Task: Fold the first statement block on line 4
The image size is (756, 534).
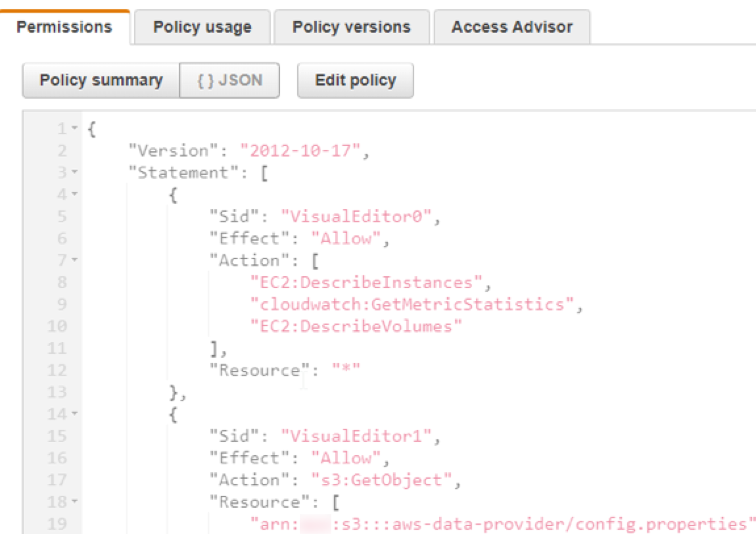Action: [74, 195]
